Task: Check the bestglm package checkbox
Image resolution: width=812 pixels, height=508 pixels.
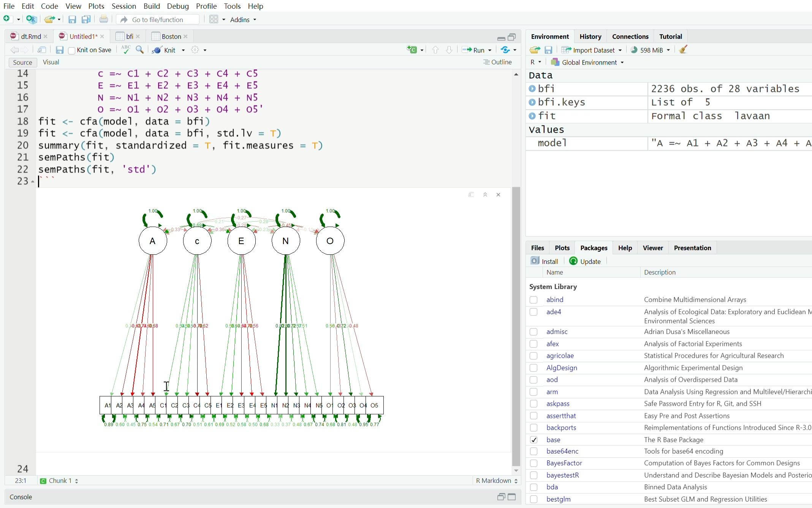Action: pos(533,499)
